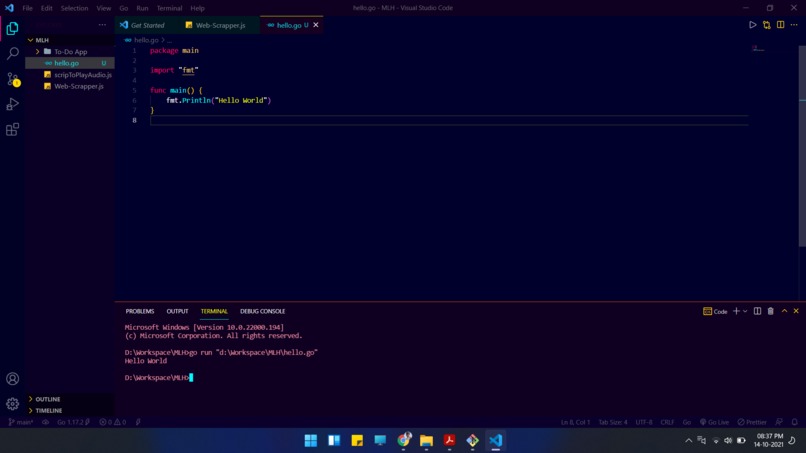Select hello.go in the file explorer

[x=70, y=63]
